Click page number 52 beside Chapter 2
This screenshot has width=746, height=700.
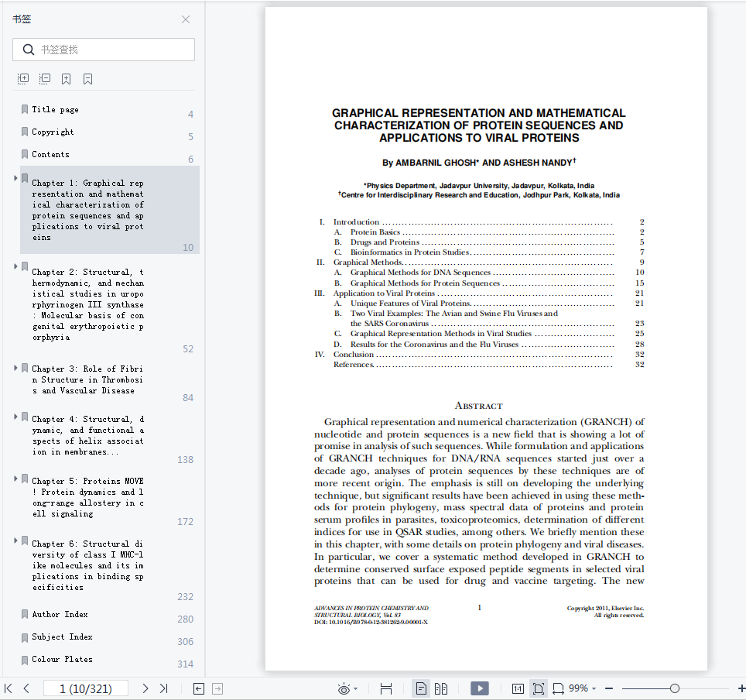point(188,349)
